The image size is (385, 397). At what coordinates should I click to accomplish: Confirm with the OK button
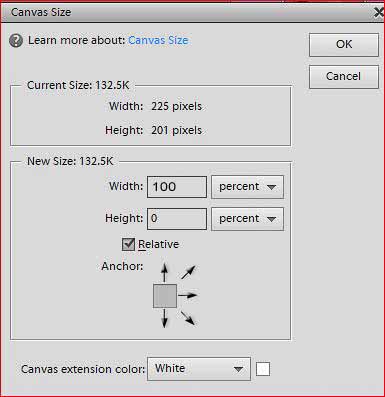(x=344, y=44)
